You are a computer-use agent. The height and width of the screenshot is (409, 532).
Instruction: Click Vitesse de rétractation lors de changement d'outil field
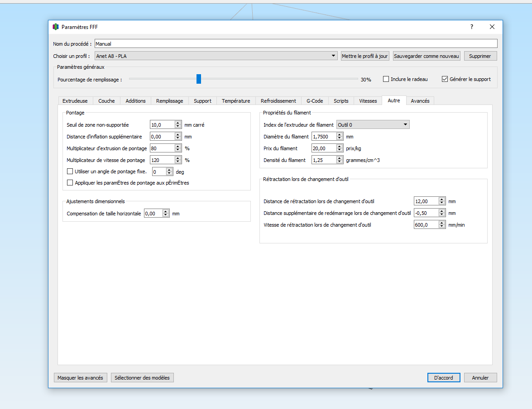[426, 224]
